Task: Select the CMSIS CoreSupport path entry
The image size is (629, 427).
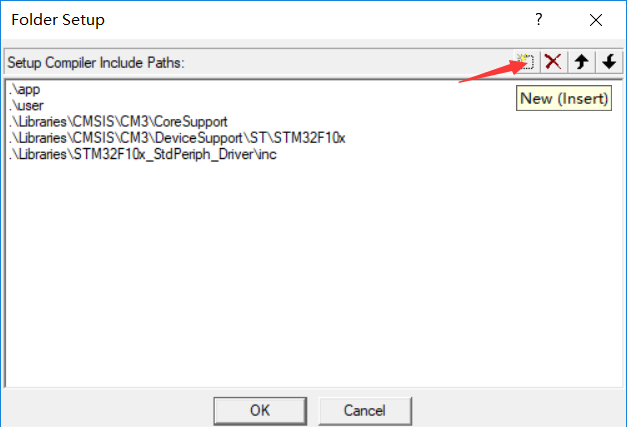Action: tap(118, 122)
